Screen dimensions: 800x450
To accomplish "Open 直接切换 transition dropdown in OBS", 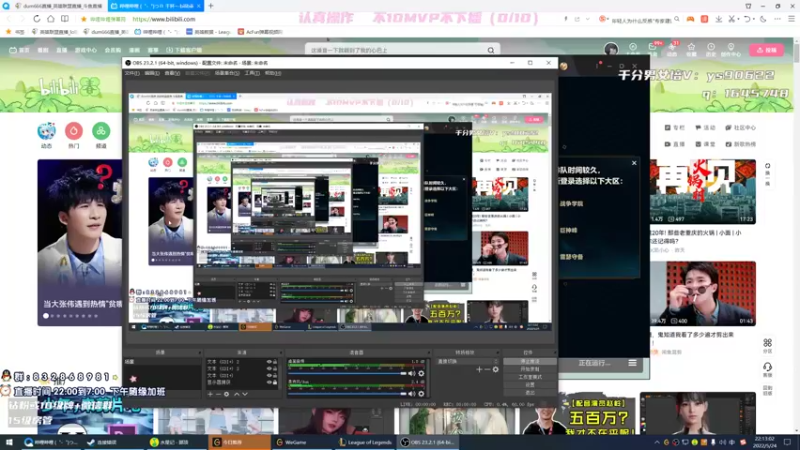I will [467, 361].
